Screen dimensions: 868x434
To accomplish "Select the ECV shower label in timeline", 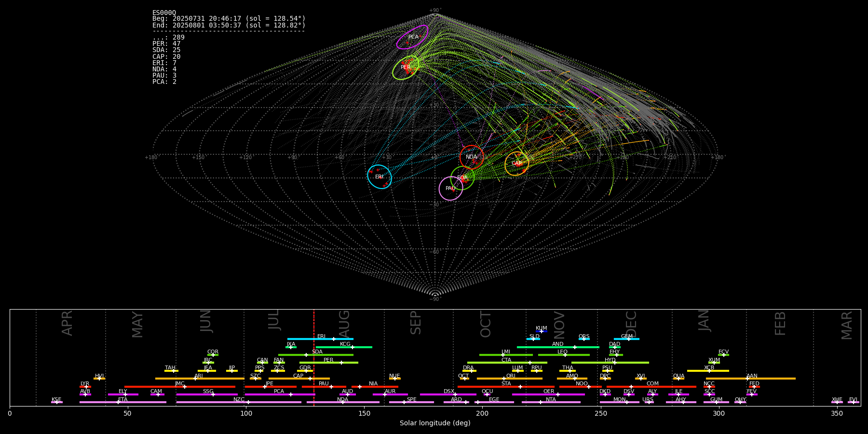I will [723, 352].
